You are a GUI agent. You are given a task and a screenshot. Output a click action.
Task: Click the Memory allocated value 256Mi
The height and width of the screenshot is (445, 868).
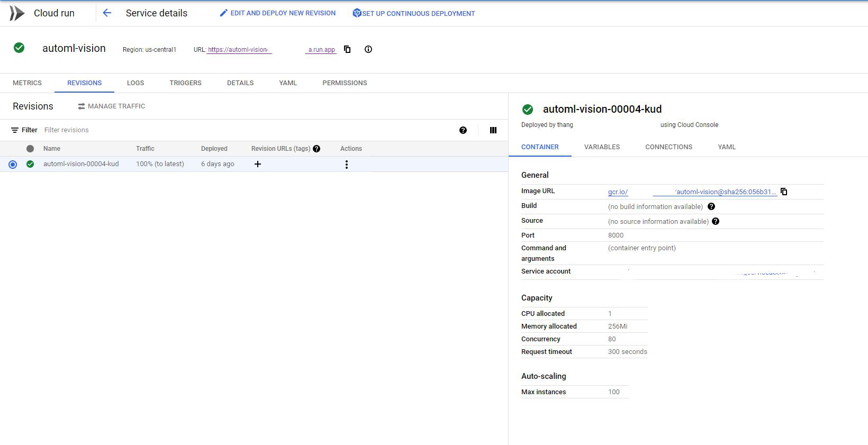[x=618, y=326]
